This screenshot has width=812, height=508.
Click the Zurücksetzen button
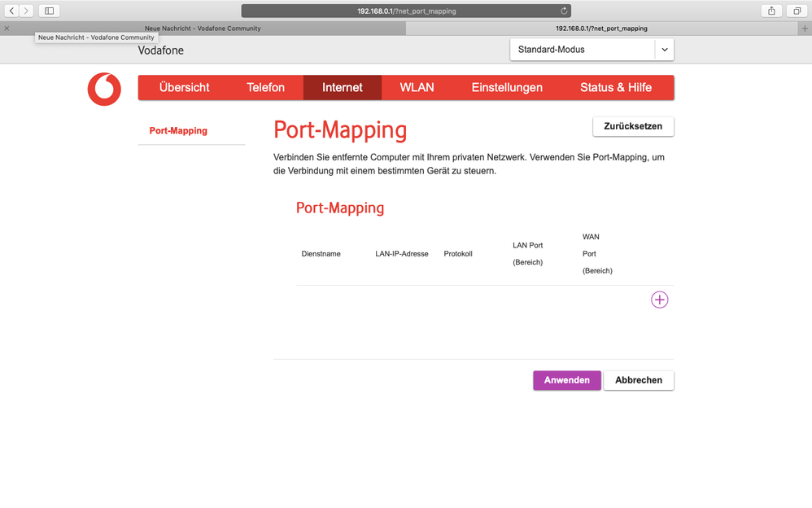click(633, 126)
